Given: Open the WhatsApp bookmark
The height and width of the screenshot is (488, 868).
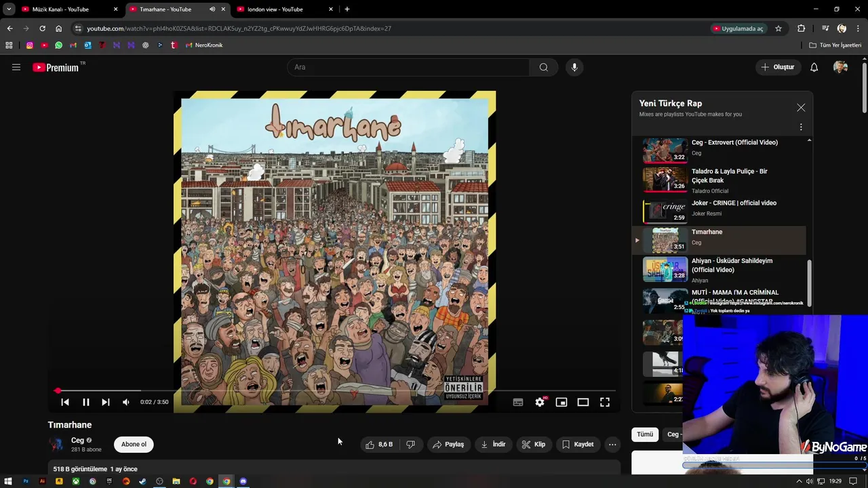Looking at the screenshot, I should tap(59, 45).
